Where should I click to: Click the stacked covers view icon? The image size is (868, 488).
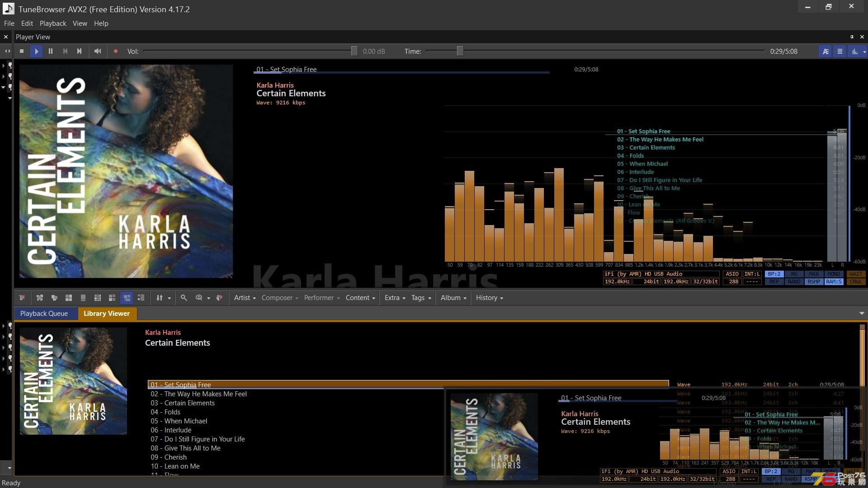point(54,298)
